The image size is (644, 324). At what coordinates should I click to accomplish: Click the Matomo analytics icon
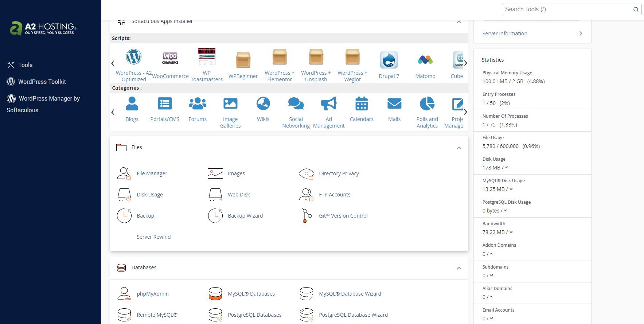(425, 59)
